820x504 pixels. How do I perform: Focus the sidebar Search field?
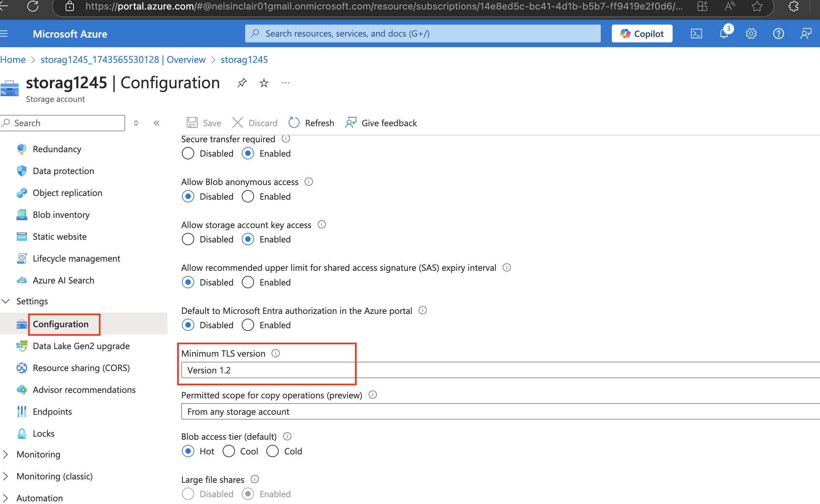63,123
